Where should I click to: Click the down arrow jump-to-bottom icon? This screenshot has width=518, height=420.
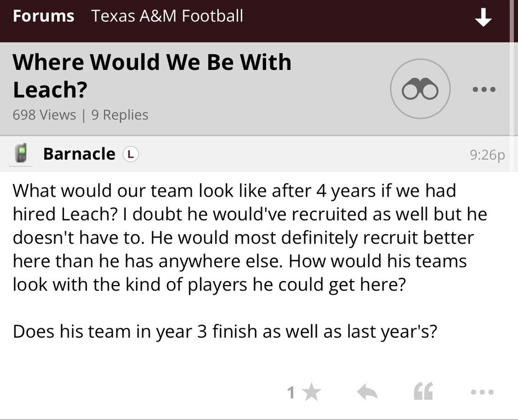(x=483, y=18)
